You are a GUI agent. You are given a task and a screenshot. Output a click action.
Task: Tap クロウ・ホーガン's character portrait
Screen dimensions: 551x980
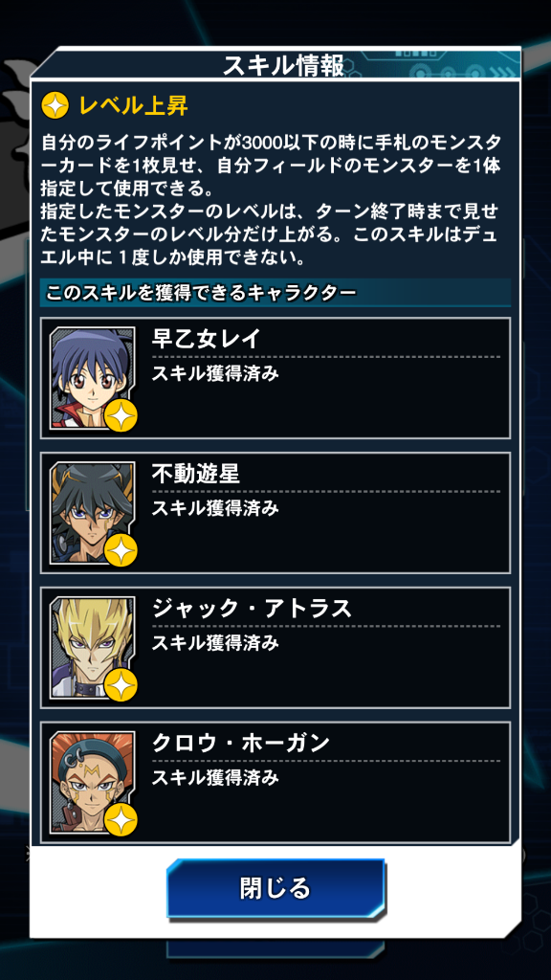92,783
